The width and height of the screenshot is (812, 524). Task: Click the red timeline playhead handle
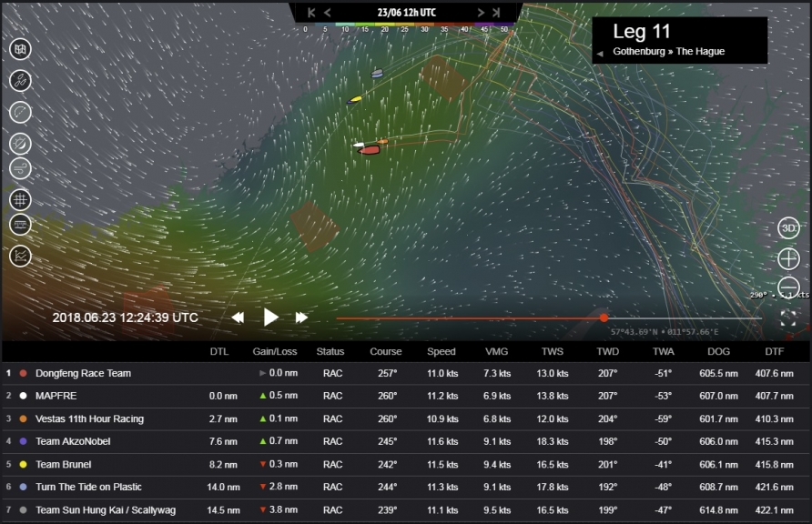604,317
